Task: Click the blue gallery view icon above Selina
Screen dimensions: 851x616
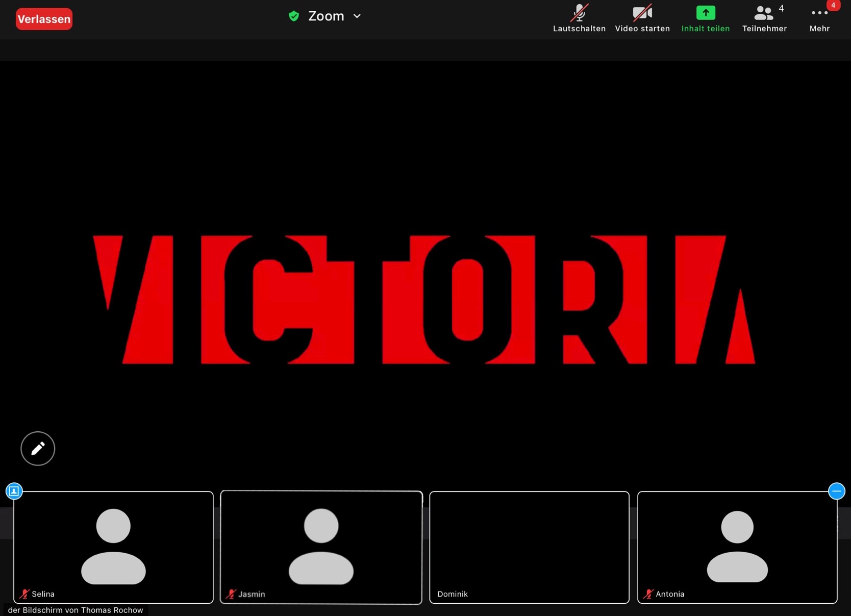Action: (x=14, y=491)
